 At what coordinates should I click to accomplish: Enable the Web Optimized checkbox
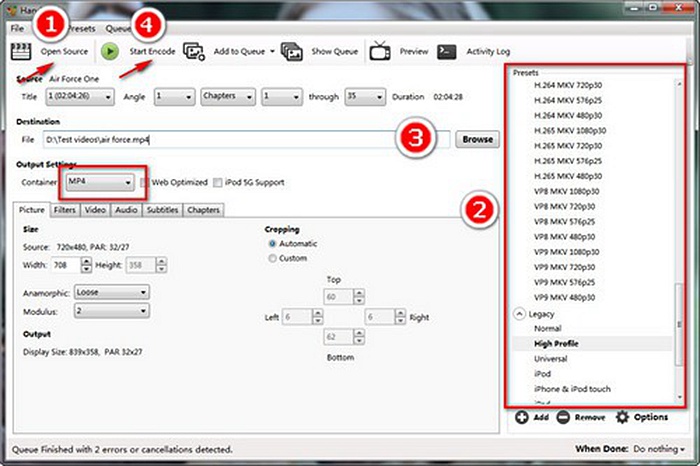144,182
